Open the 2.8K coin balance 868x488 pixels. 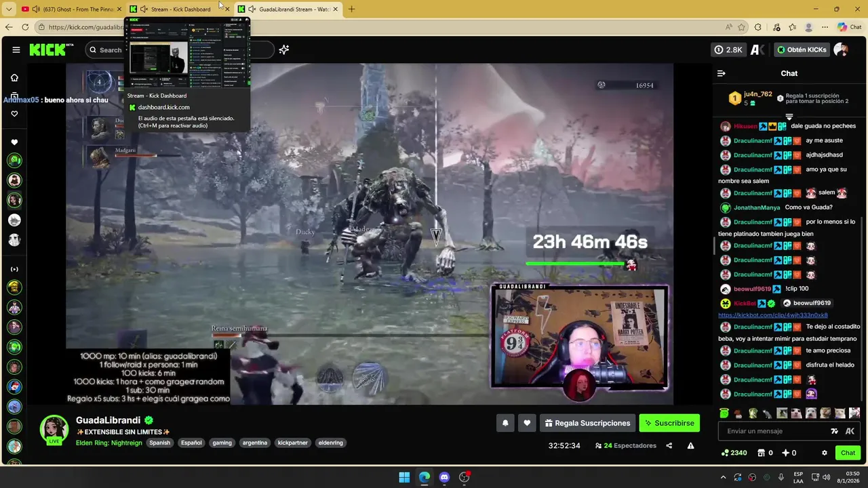coord(728,49)
